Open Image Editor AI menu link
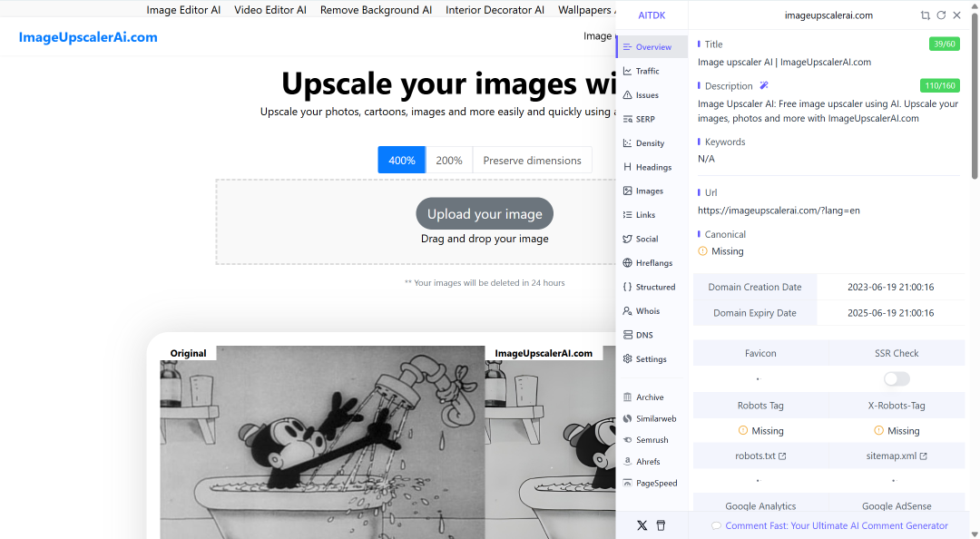 183,10
